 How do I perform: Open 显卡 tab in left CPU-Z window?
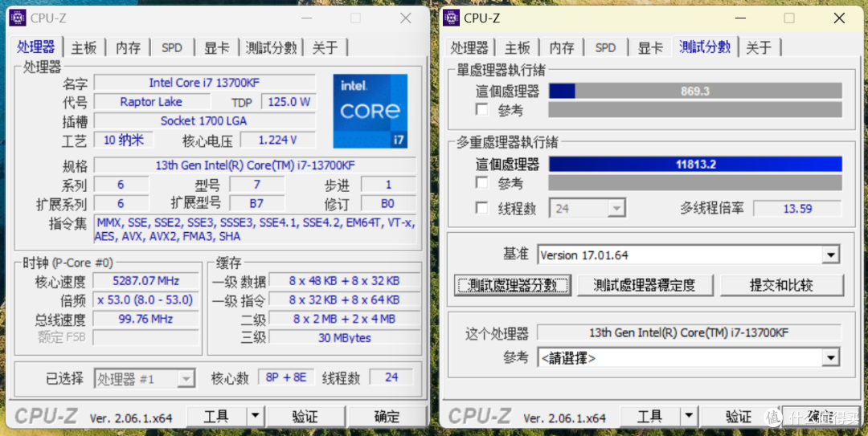tap(216, 47)
